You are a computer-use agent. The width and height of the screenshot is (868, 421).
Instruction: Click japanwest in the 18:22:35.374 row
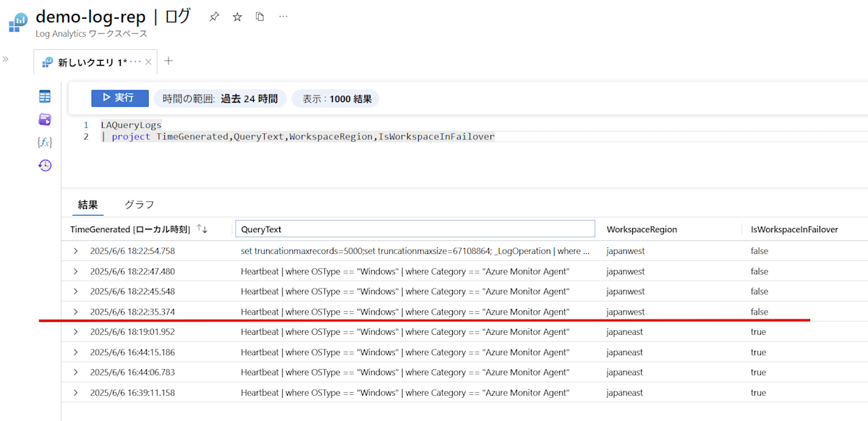pyautogui.click(x=626, y=312)
